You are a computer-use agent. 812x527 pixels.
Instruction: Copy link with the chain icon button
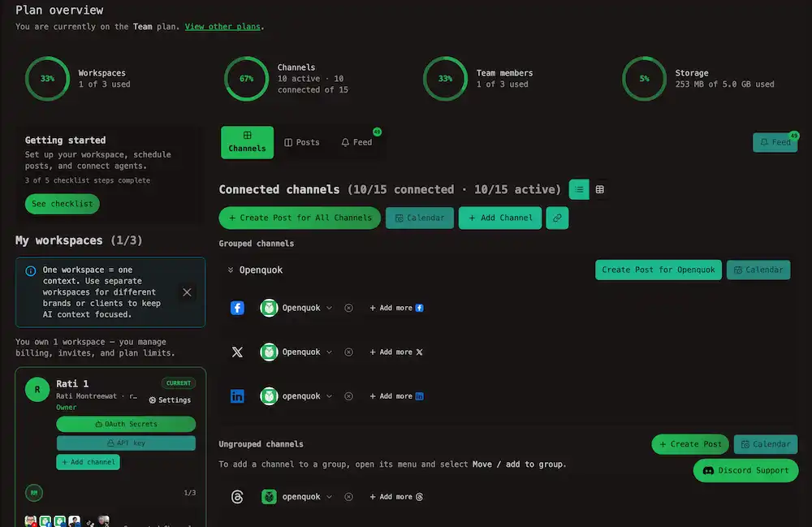tap(557, 218)
